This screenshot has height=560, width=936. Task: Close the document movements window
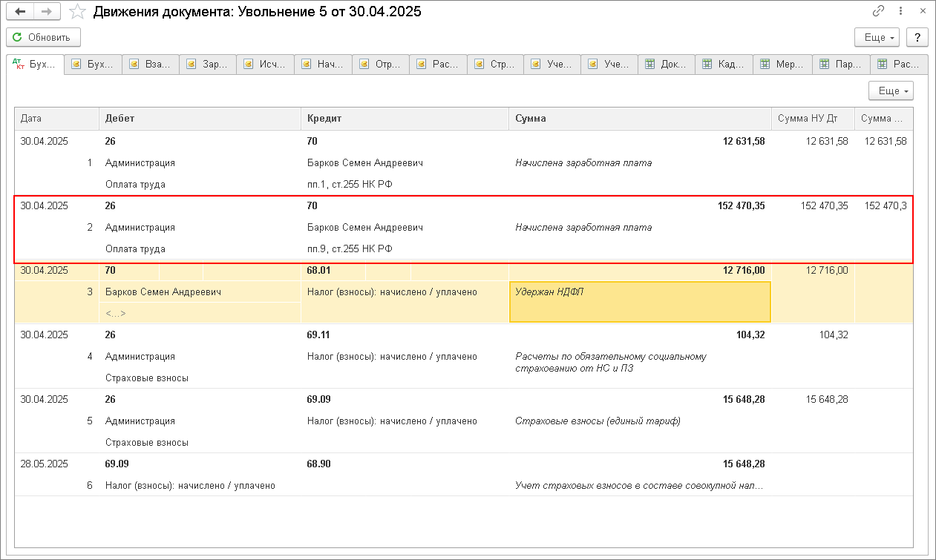click(x=922, y=12)
